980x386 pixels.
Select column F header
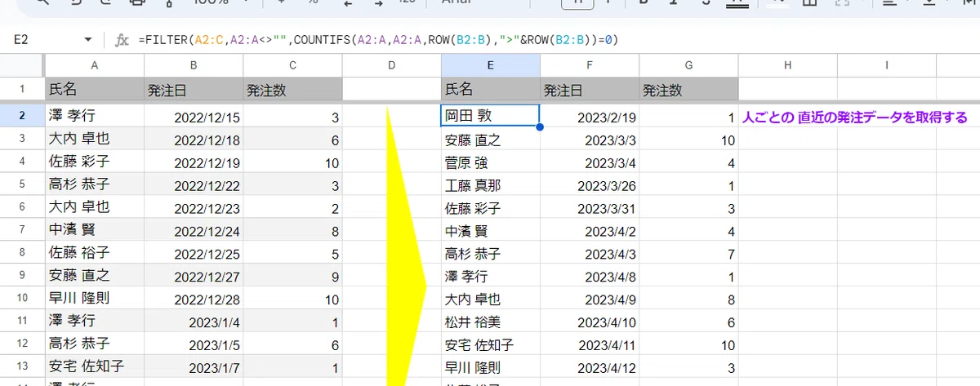[x=590, y=64]
